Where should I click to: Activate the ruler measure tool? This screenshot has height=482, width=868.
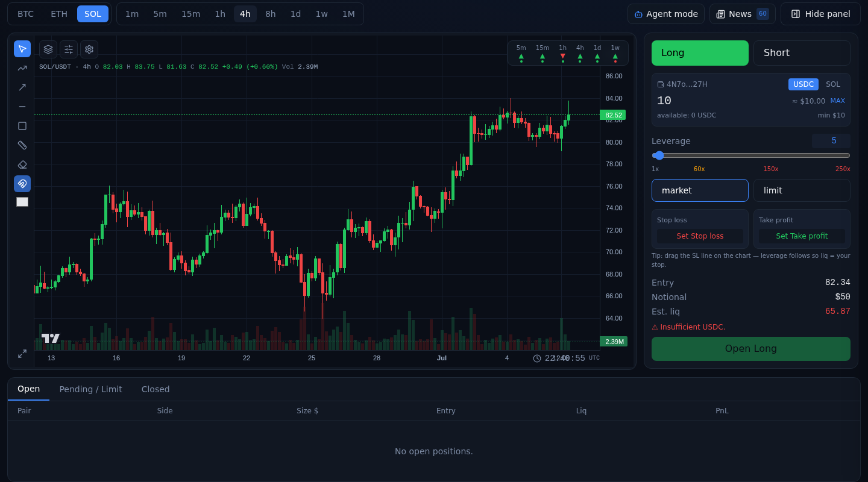(22, 145)
